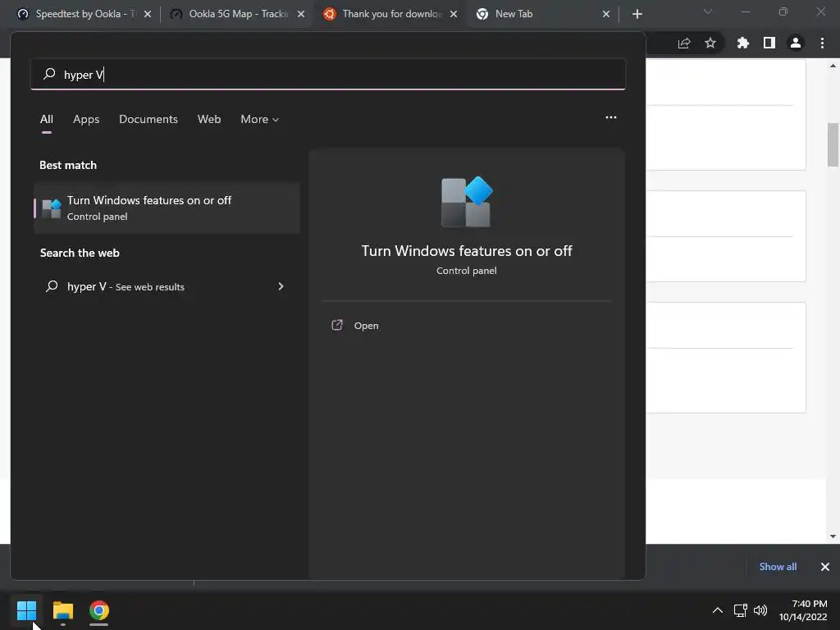Close the Speedtest by Ookla tab
Image resolution: width=840 pixels, height=630 pixels.
point(148,14)
